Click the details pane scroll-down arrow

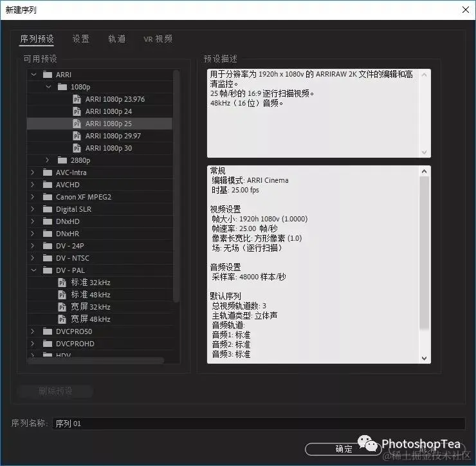[424, 358]
